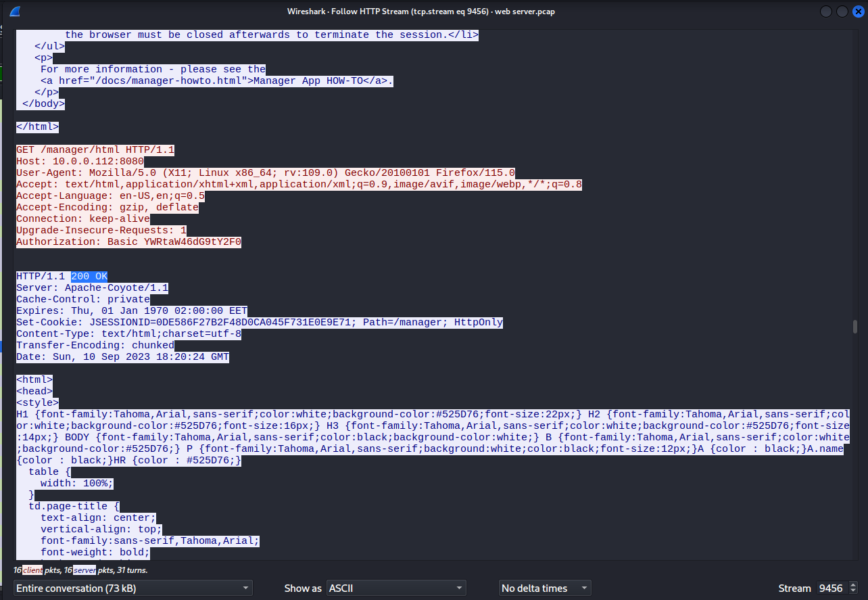Viewport: 868px width, 600px height.
Task: Click the Content-Type: text/html line
Action: pos(128,333)
